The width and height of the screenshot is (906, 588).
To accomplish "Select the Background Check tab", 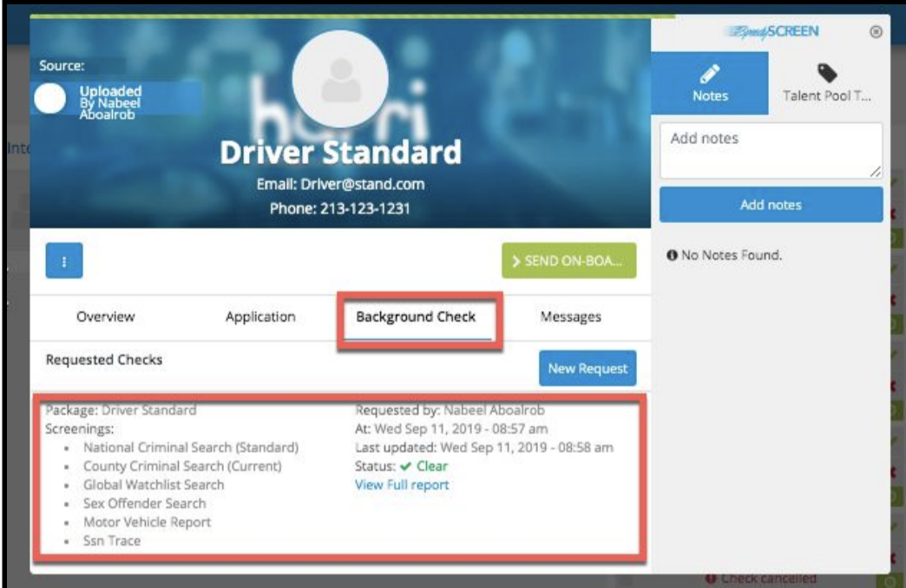I will pos(416,317).
